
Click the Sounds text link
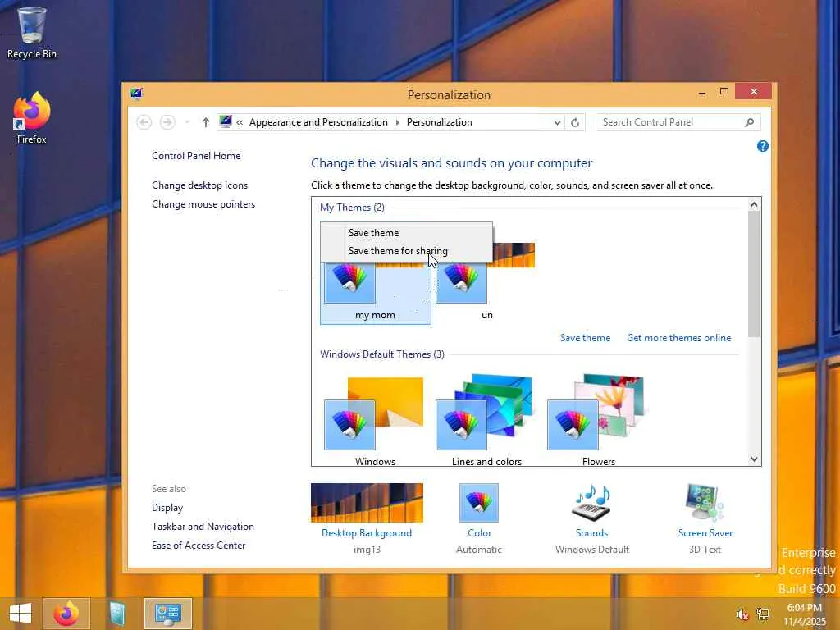click(591, 533)
